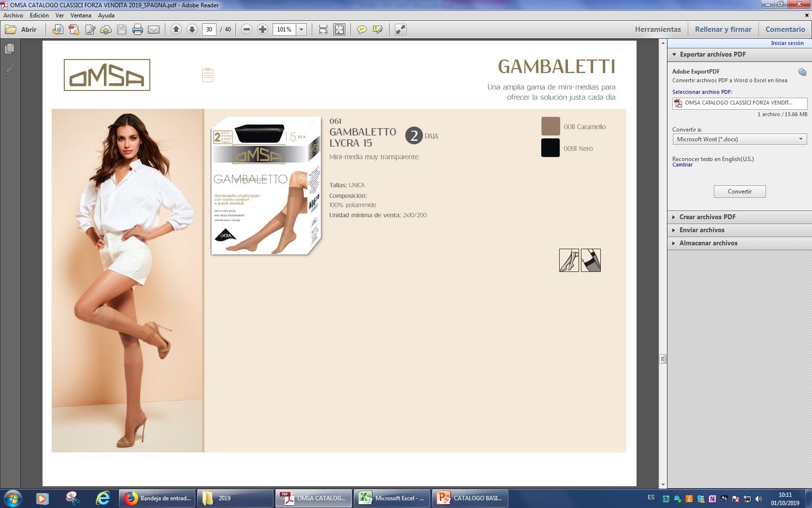Click the Save floppy disk icon
Viewport: 812px width, 508px height.
click(122, 30)
